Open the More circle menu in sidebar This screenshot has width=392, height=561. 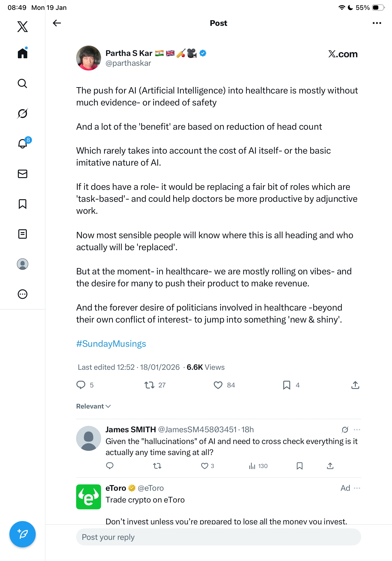(23, 294)
